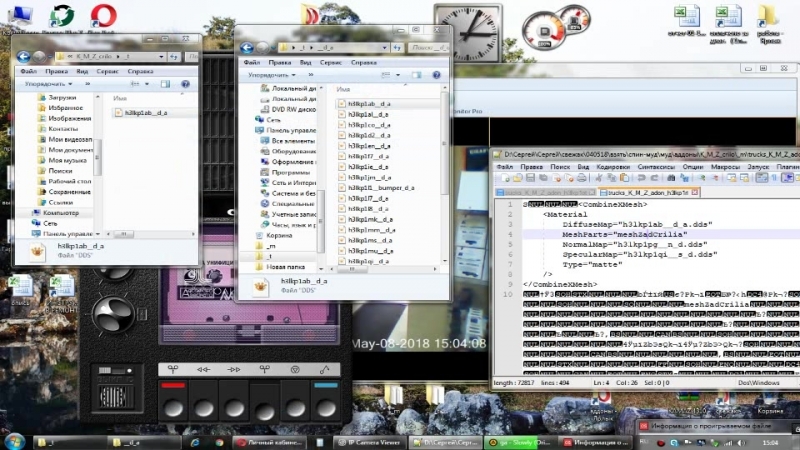Click the Save All icon in Notepad++ toolbar
The image size is (800, 450).
click(x=543, y=178)
